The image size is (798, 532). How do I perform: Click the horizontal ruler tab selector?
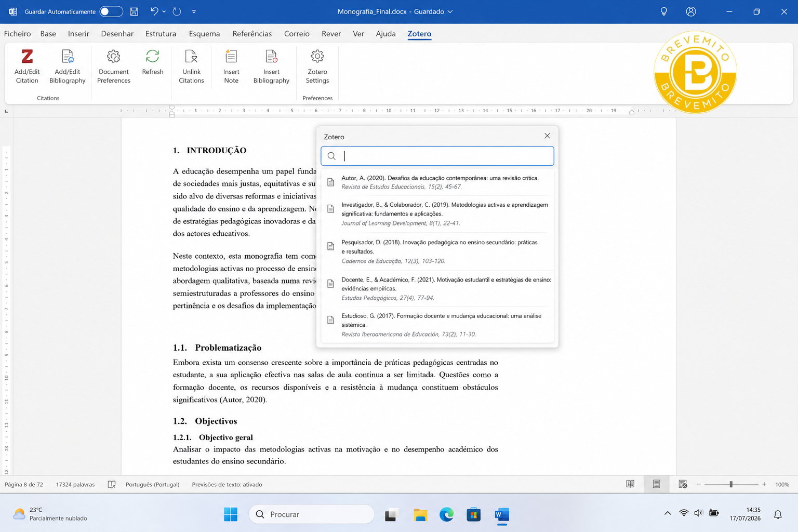6,111
